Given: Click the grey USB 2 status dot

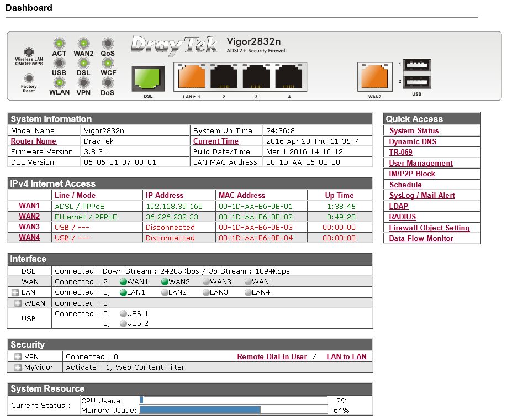Looking at the screenshot, I should click(x=123, y=323).
